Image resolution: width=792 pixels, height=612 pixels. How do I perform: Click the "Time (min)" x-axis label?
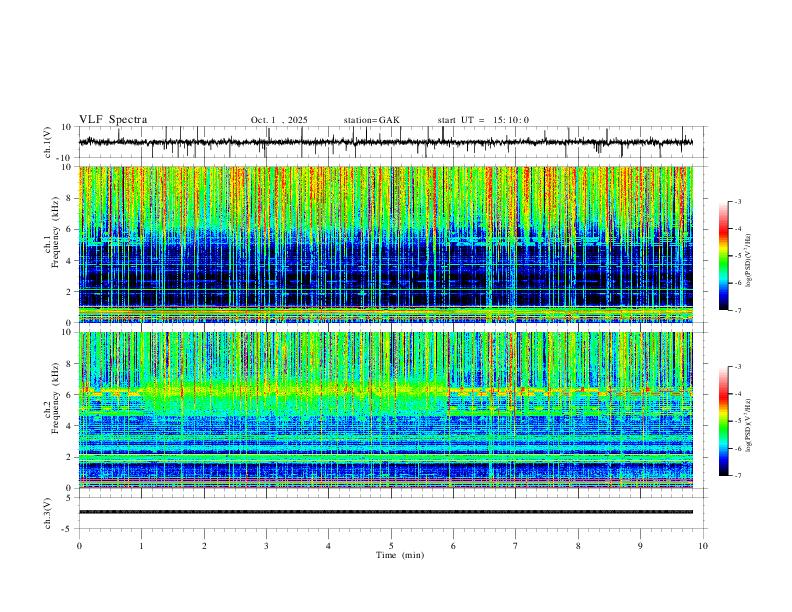400,555
